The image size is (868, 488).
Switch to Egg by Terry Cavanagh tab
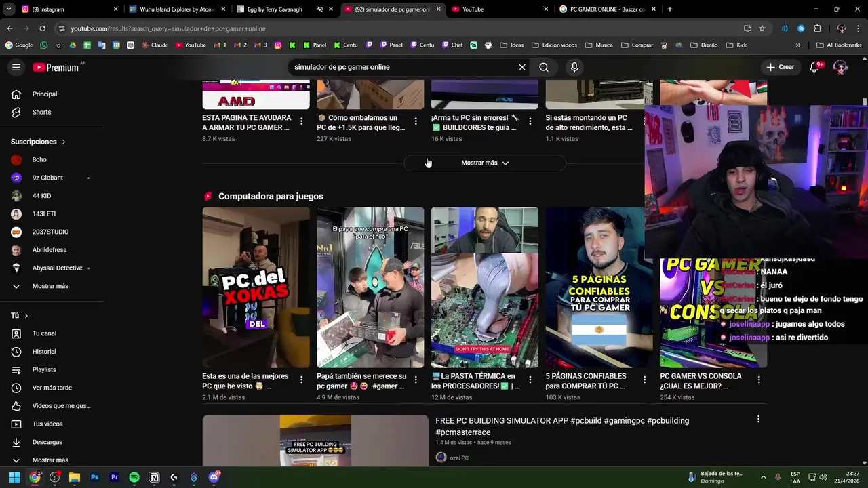point(285,9)
